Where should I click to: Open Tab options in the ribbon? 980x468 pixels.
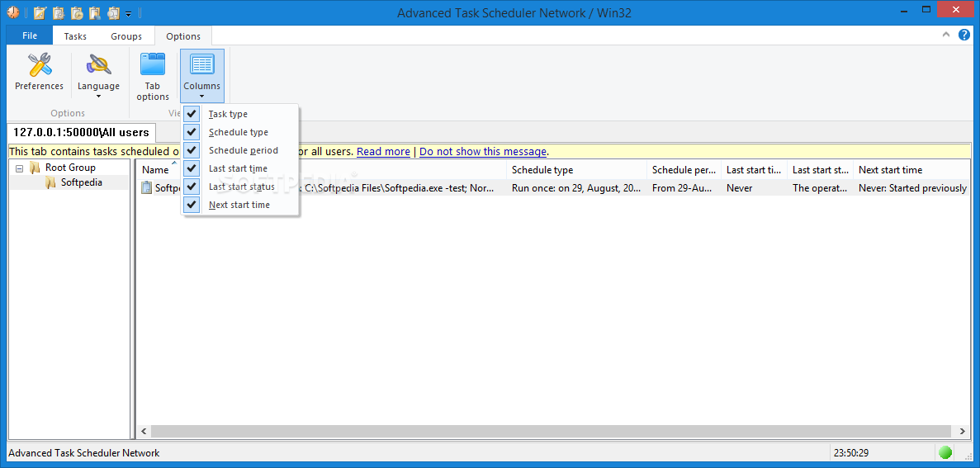[153, 76]
